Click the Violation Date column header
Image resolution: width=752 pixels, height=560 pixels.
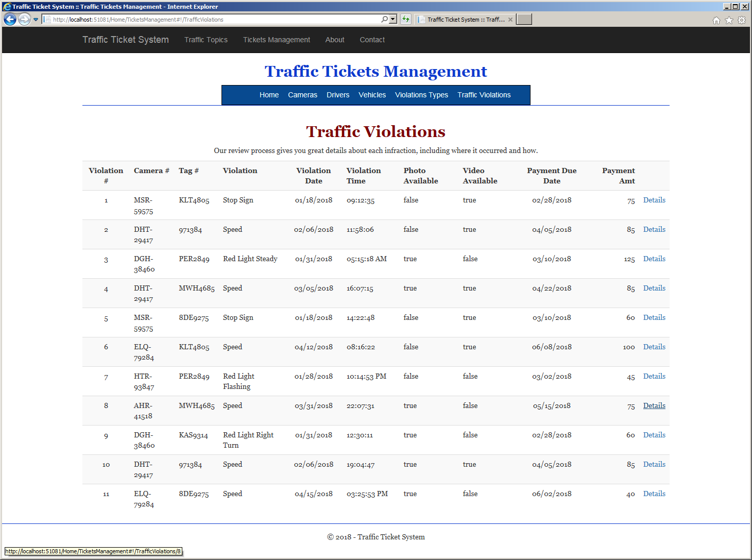[314, 176]
